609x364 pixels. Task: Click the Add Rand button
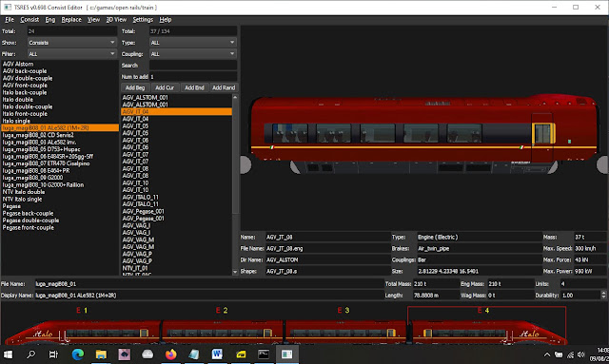(224, 87)
